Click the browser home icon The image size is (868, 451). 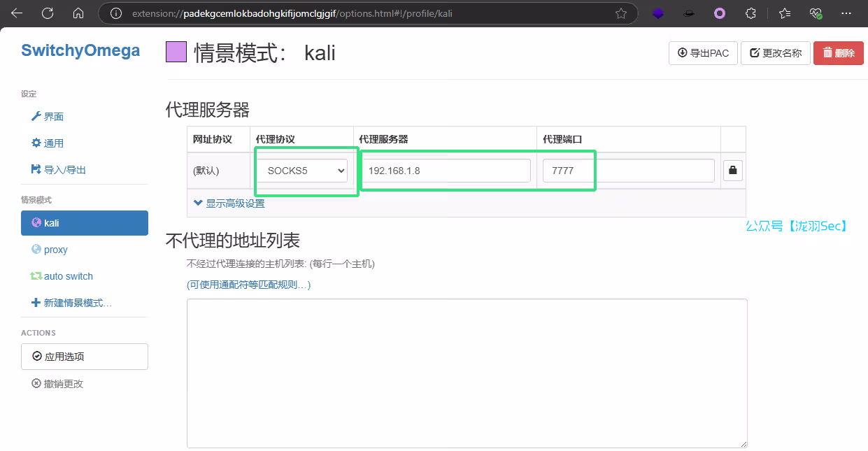click(78, 13)
